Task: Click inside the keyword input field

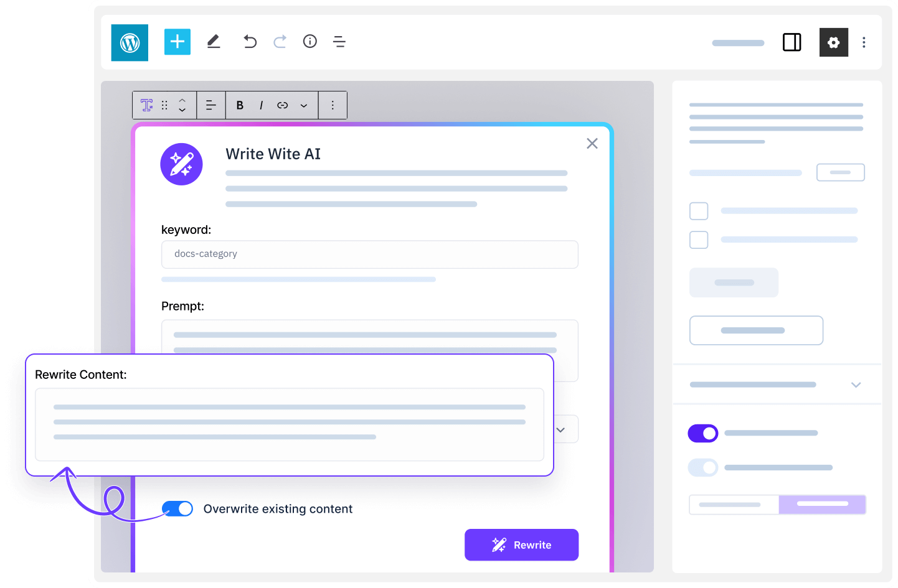Action: tap(369, 254)
